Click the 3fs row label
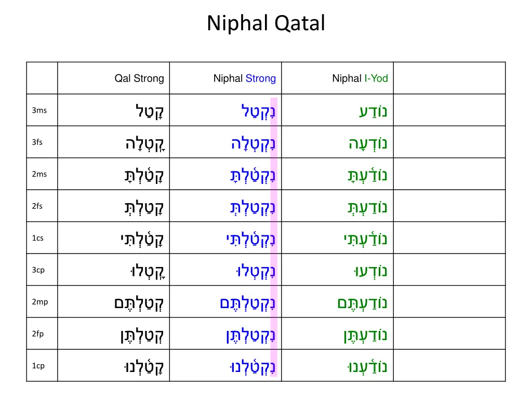 (37, 142)
